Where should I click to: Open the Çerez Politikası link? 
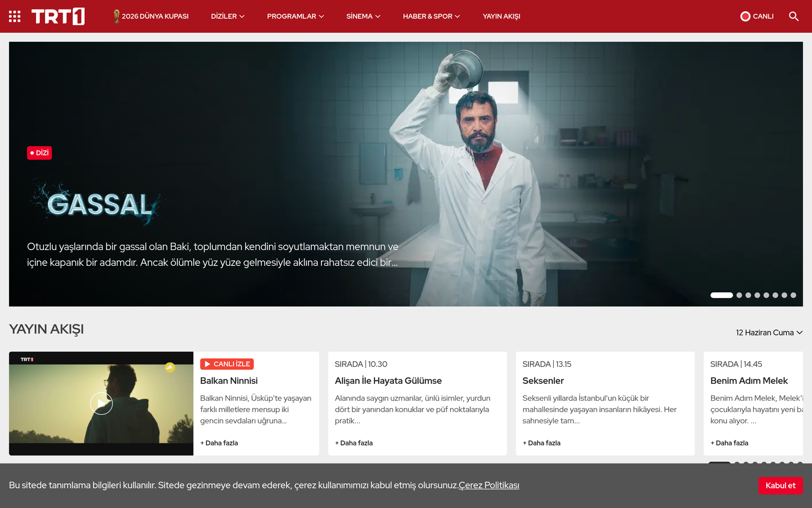click(489, 485)
